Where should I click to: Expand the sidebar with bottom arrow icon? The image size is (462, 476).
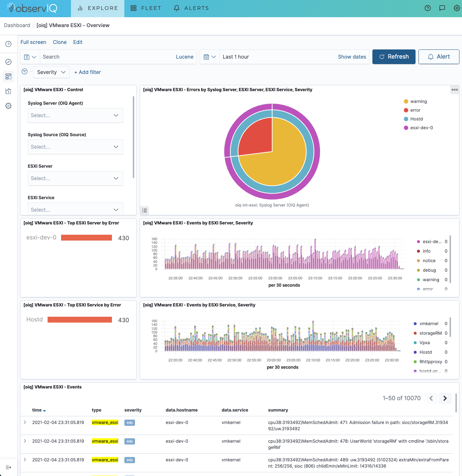point(8,467)
